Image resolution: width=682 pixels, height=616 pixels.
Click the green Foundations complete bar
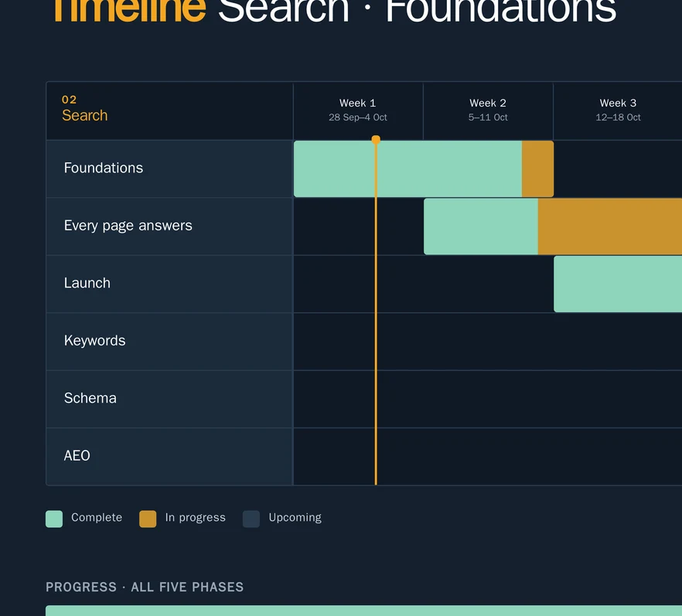click(407, 168)
